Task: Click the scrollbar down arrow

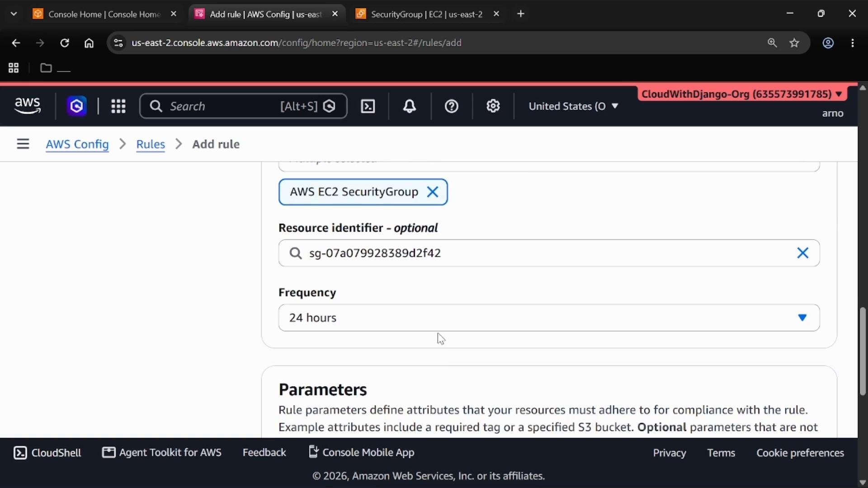Action: [863, 483]
